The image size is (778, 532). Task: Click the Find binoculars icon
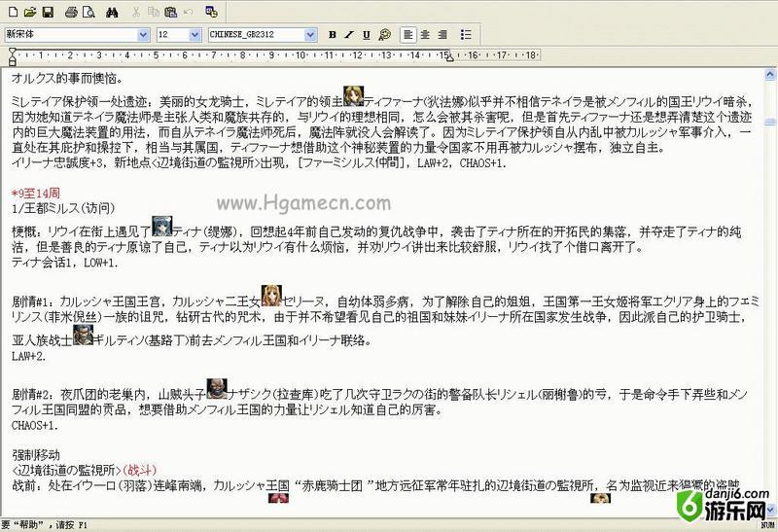[x=112, y=13]
